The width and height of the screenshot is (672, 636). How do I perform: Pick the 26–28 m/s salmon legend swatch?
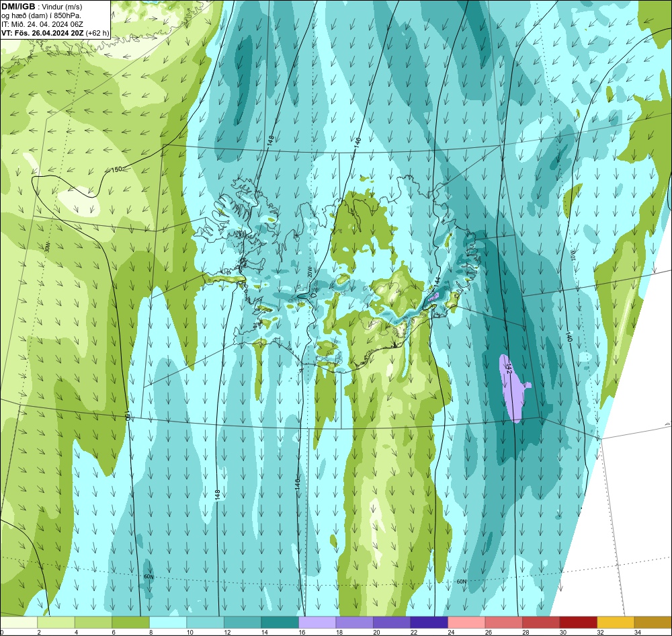pos(503,623)
